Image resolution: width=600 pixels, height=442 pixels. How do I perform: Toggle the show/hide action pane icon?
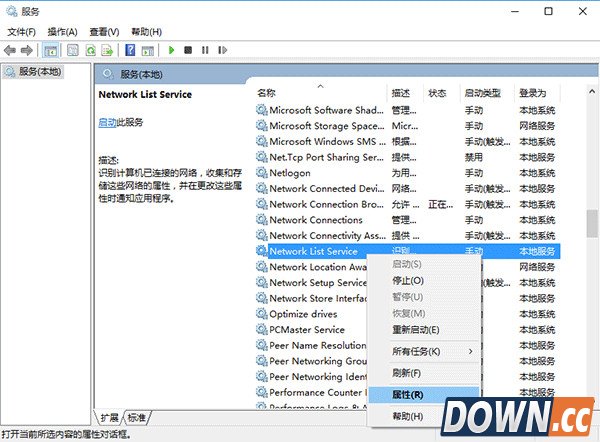(148, 50)
